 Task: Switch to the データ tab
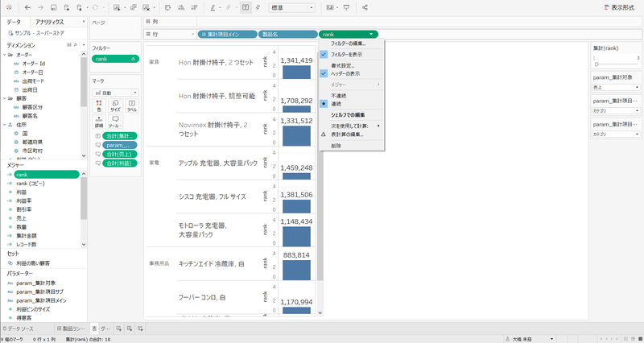[14, 22]
